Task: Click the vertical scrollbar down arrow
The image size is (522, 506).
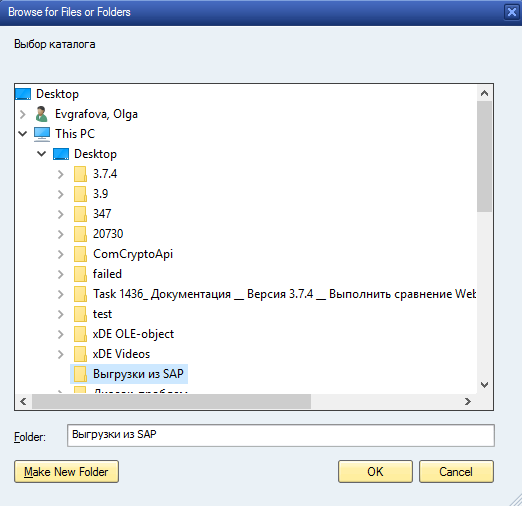Action: click(x=484, y=385)
